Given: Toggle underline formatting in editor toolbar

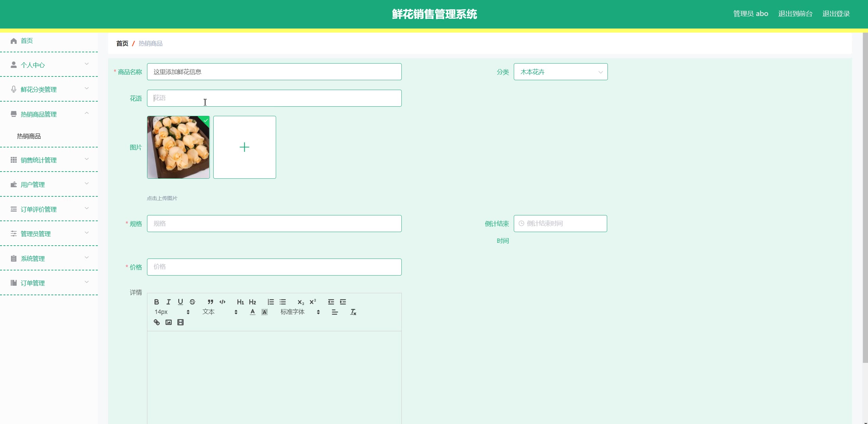Looking at the screenshot, I should 180,302.
